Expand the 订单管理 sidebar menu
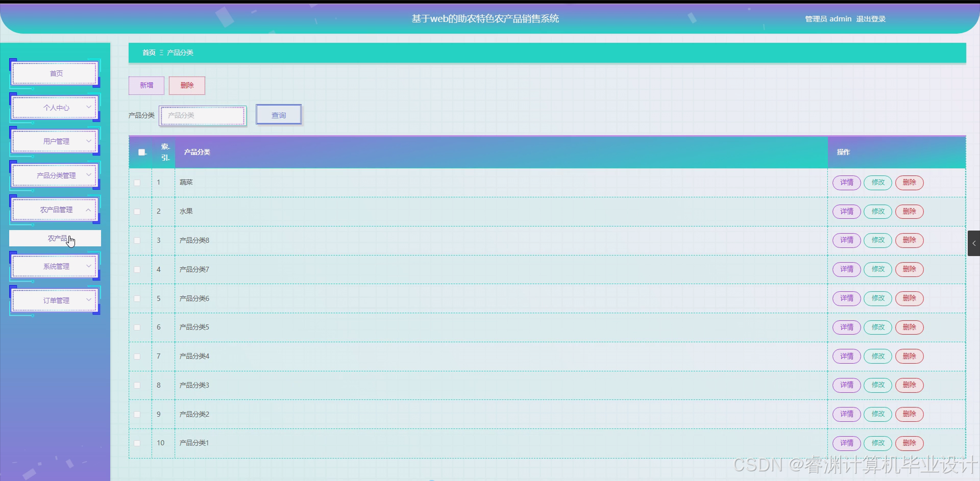The width and height of the screenshot is (980, 481). [55, 300]
